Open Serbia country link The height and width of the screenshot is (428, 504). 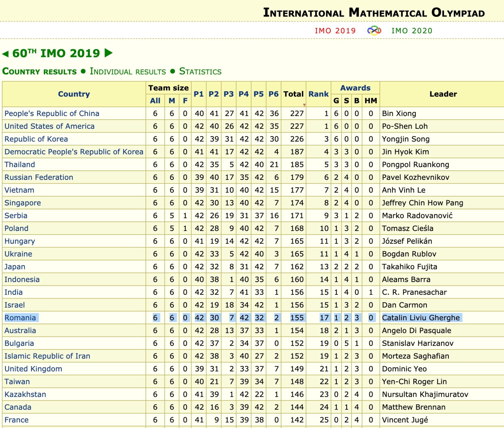click(16, 215)
